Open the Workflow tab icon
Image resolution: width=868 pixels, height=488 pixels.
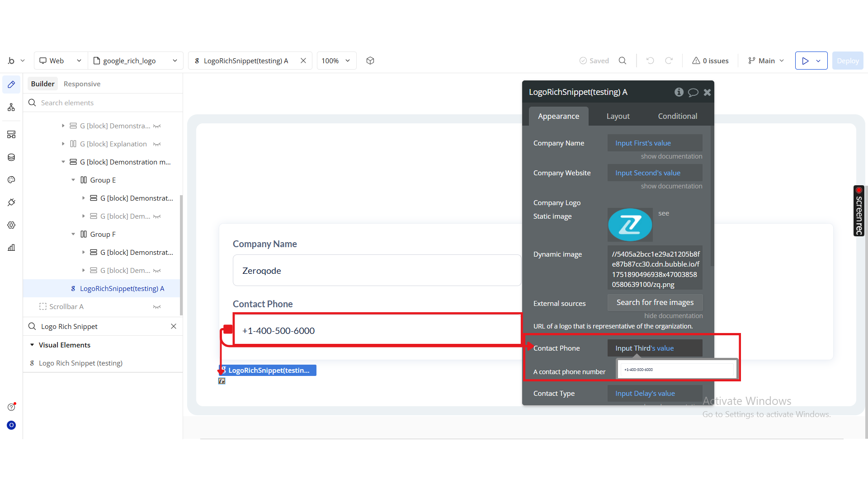pos(11,107)
